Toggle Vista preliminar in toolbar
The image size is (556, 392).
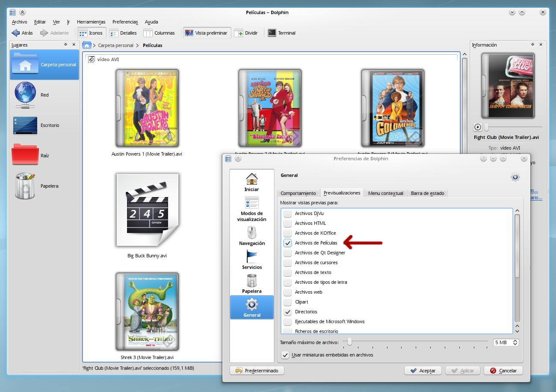click(207, 33)
